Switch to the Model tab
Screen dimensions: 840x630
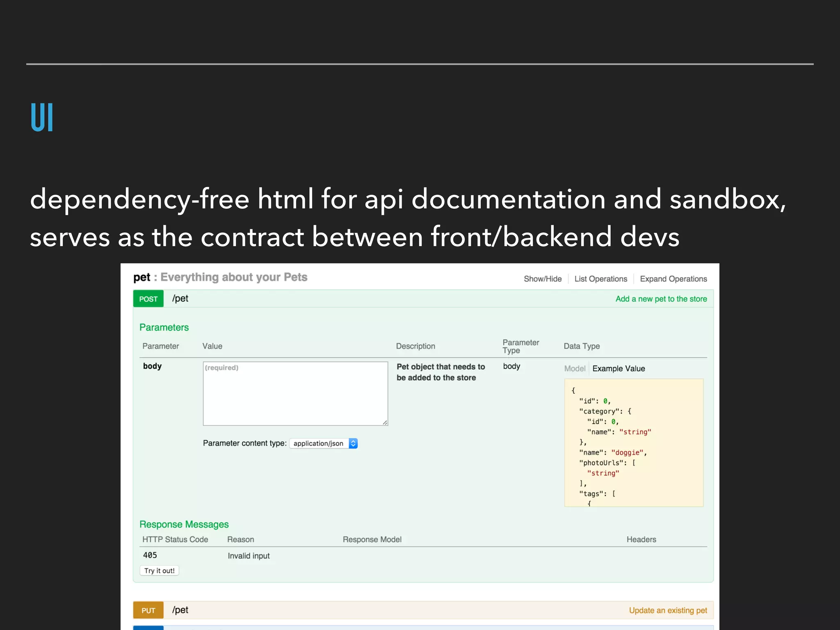(575, 368)
